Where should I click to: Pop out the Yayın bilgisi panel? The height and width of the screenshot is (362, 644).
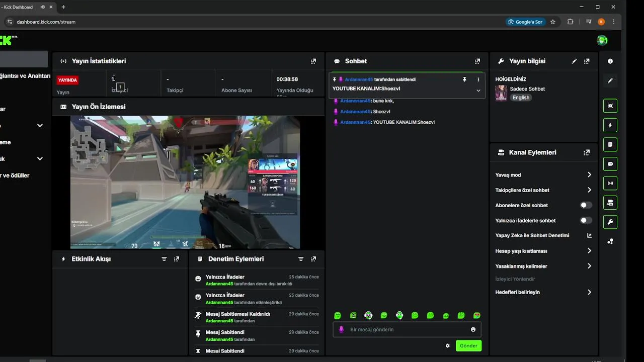point(587,61)
